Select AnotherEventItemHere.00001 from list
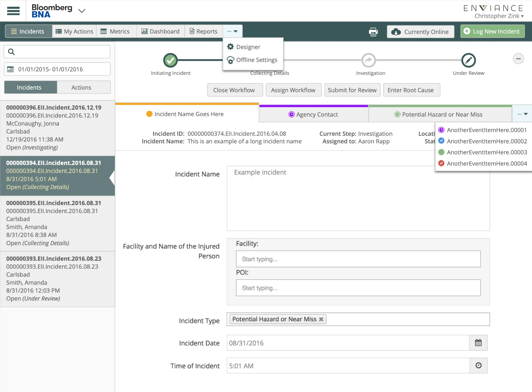532x392 pixels. (483, 130)
